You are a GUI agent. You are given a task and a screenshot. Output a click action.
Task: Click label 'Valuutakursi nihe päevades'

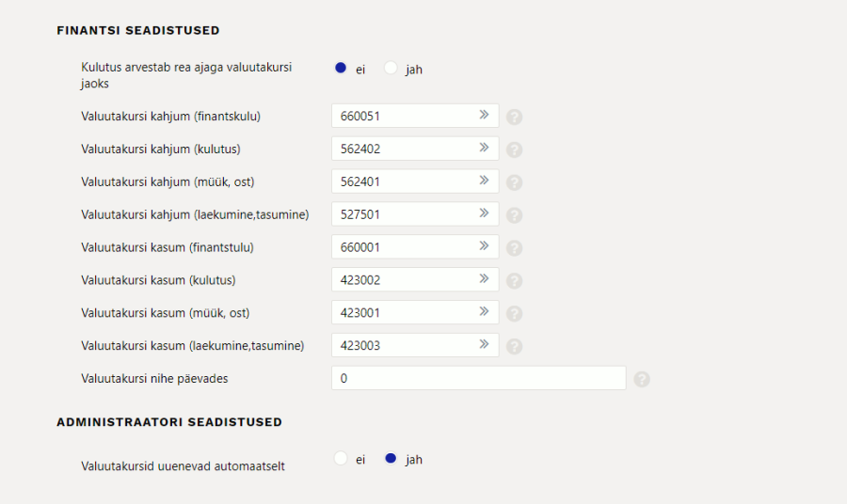point(154,379)
